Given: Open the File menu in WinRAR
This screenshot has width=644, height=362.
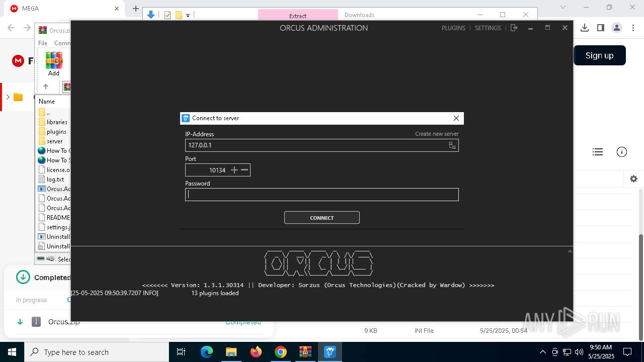Looking at the screenshot, I should click(43, 43).
